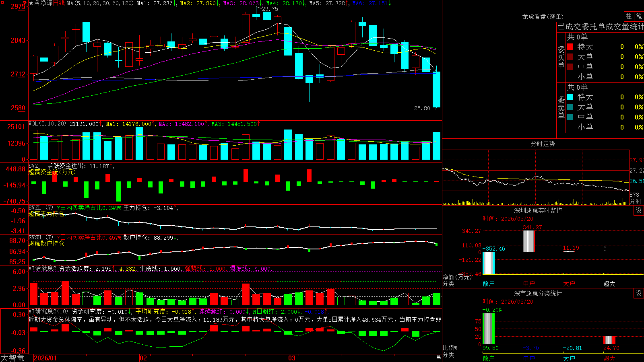Click the red 24.70 超大 ratio bar
The width and height of the screenshot is (644, 362).
pyautogui.click(x=609, y=340)
